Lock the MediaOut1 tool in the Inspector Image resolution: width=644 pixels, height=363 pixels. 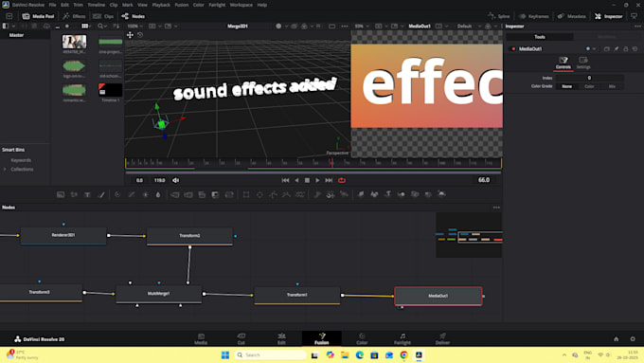[625, 49]
